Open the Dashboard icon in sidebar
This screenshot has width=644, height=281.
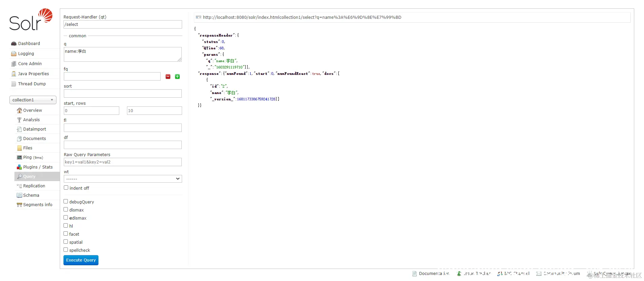pos(14,44)
